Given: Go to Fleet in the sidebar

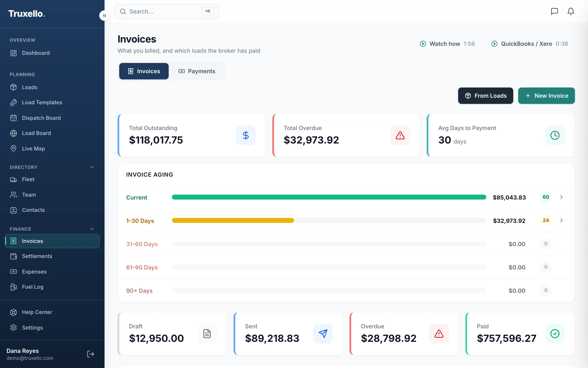Looking at the screenshot, I should click(52, 179).
